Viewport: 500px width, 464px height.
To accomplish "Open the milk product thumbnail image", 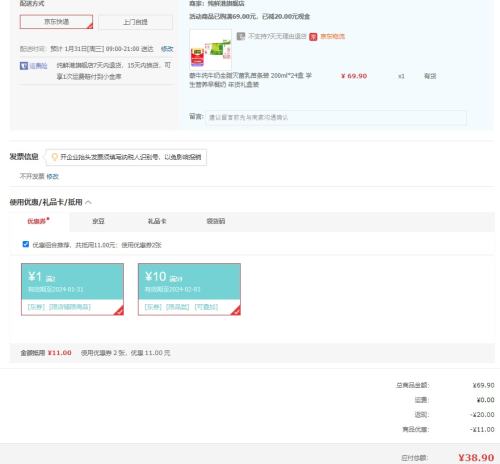I will click(210, 50).
